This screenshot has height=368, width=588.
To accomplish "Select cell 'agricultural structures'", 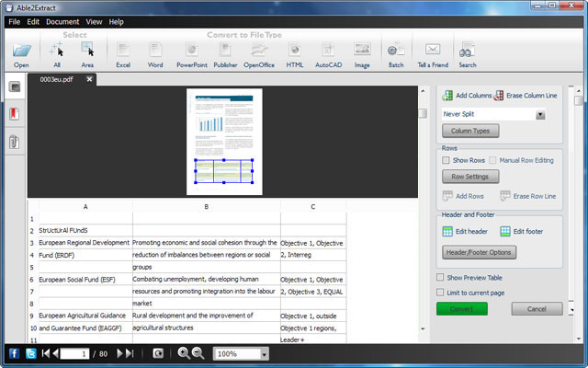I will pos(206,328).
